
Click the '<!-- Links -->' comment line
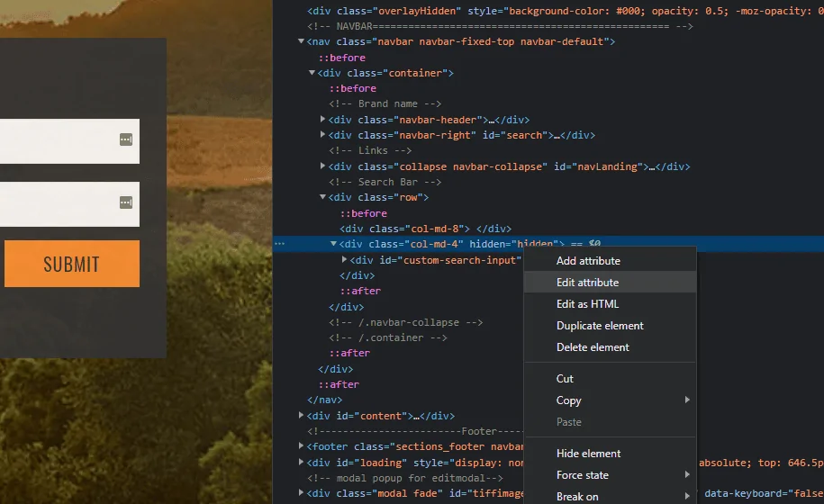[370, 150]
